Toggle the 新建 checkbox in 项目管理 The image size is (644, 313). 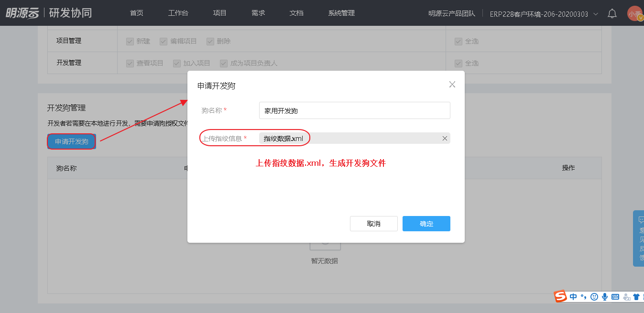(x=130, y=42)
